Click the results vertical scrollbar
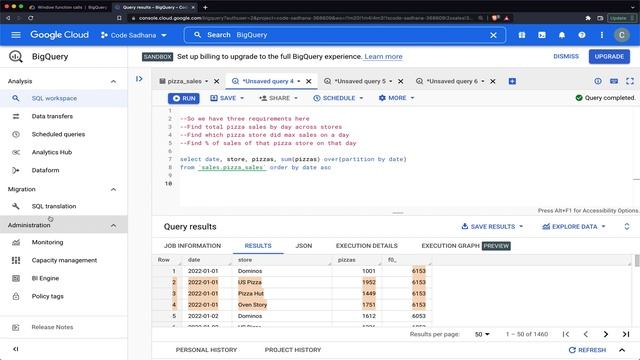This screenshot has height=360, width=640. coord(637,260)
